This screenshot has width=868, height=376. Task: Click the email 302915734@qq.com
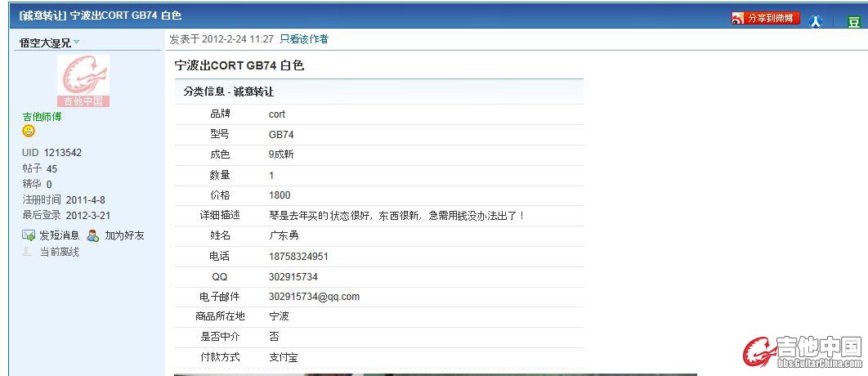point(314,297)
